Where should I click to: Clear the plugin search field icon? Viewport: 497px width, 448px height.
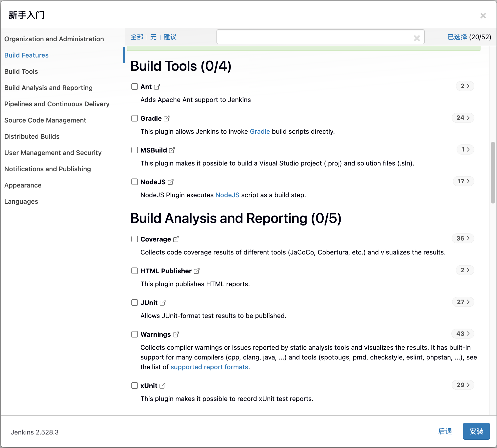417,38
